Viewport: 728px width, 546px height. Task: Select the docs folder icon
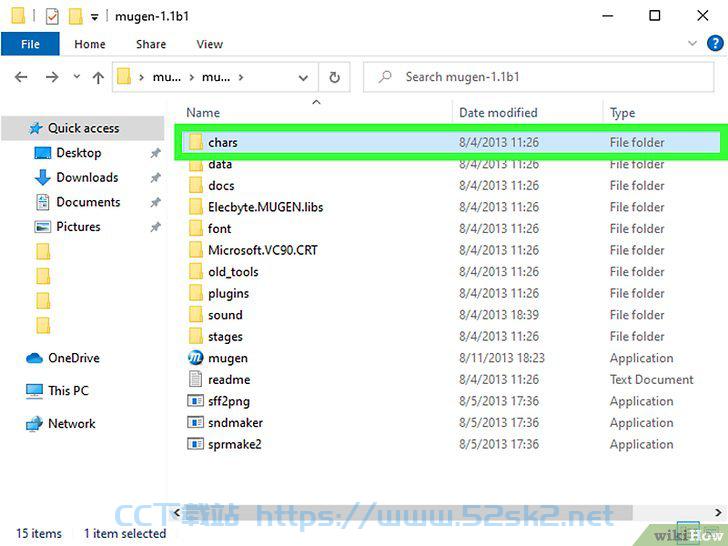pyautogui.click(x=196, y=185)
